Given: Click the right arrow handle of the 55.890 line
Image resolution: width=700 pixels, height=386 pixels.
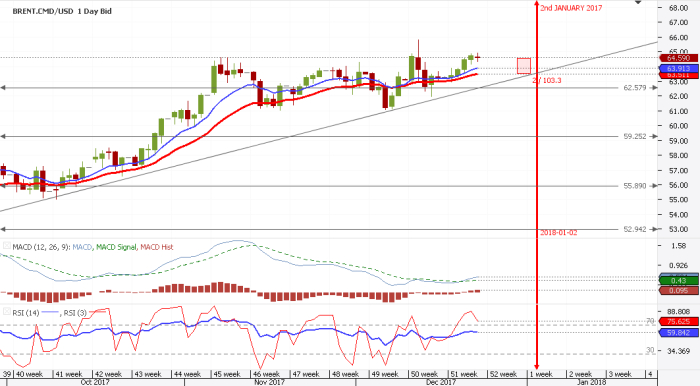Looking at the screenshot, I should click(x=654, y=186).
